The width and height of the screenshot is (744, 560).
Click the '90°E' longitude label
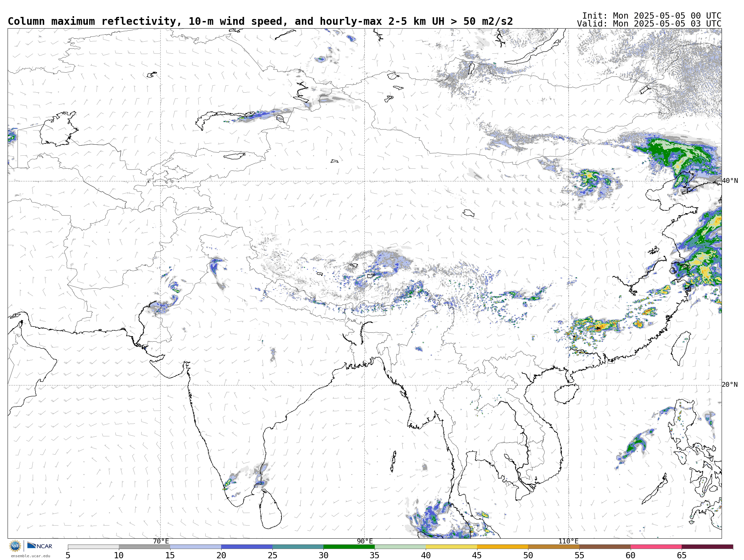click(365, 541)
